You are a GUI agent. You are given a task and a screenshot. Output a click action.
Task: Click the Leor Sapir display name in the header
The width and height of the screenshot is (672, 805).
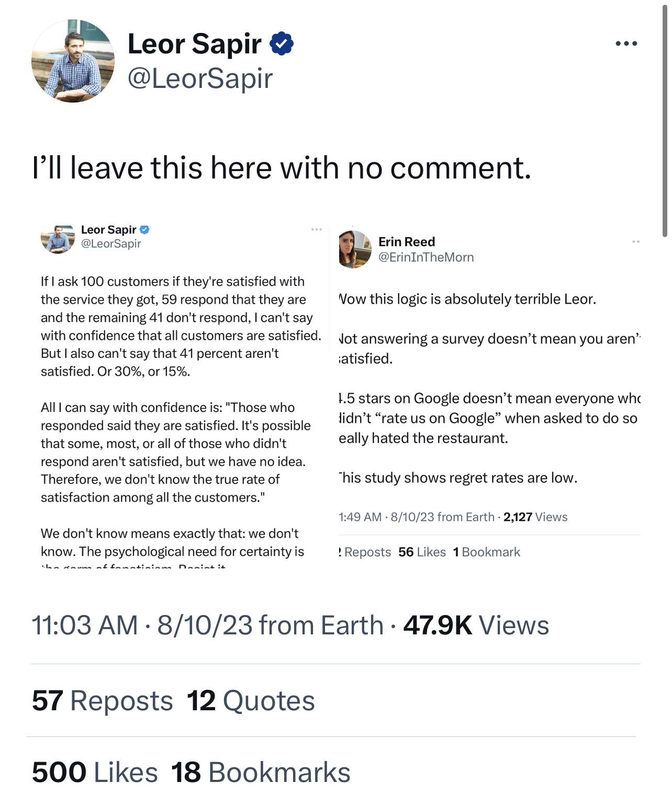coord(194,43)
